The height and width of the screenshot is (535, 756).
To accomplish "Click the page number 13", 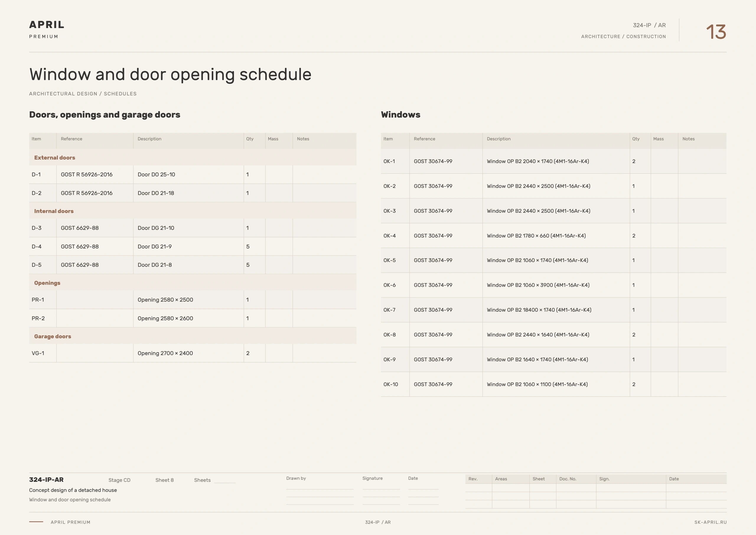I will pos(716,32).
